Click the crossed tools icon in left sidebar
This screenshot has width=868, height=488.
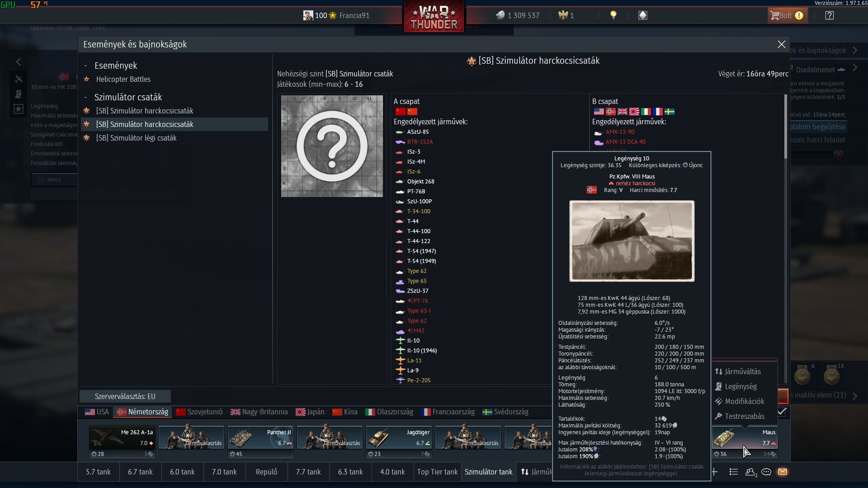pos(19,79)
